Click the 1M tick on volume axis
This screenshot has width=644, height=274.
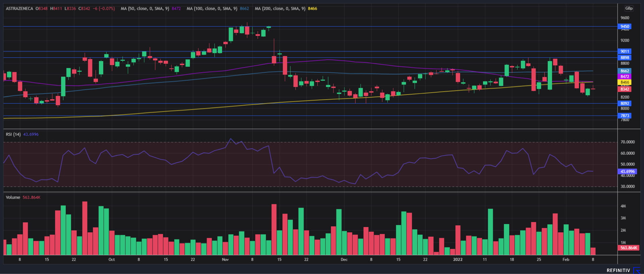623,242
